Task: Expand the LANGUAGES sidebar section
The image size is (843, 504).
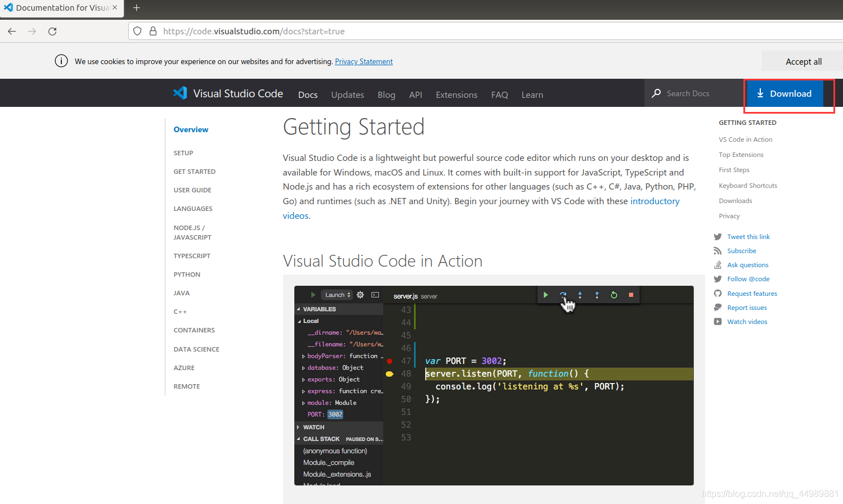Action: [193, 209]
